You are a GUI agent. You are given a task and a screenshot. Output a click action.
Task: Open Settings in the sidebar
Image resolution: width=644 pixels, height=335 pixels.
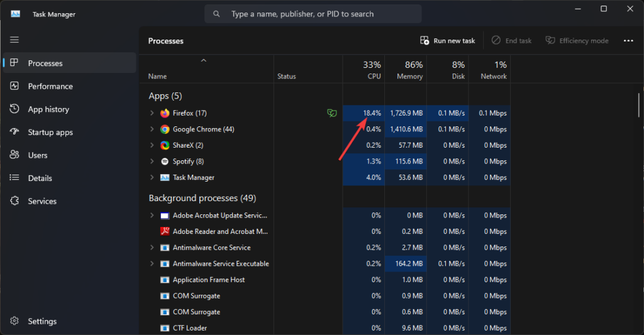click(x=69, y=321)
